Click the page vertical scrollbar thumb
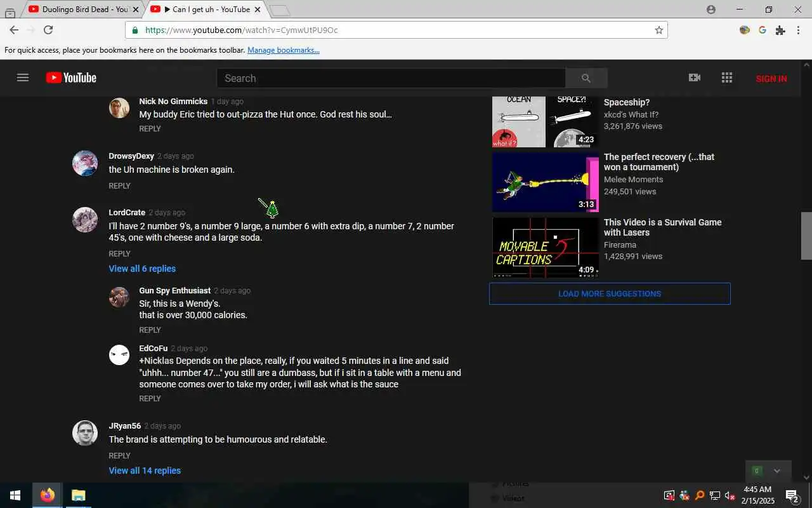The image size is (812, 508). point(806,236)
